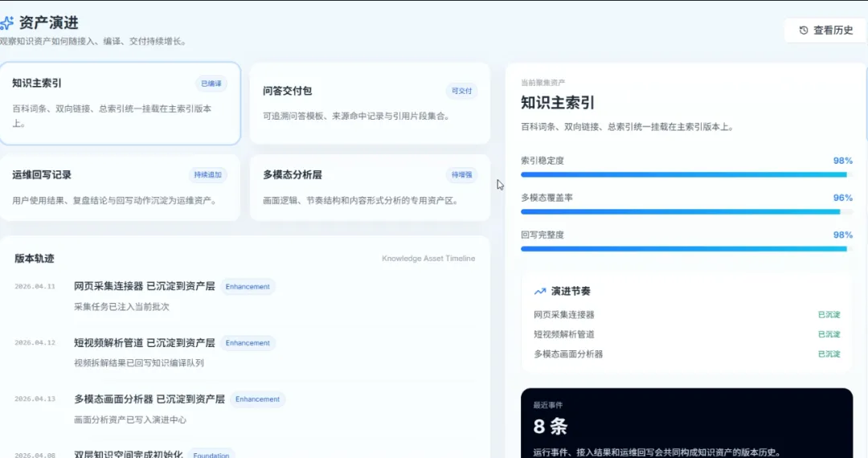Click the 可交付 status badge
The width and height of the screenshot is (868, 458).
point(461,91)
